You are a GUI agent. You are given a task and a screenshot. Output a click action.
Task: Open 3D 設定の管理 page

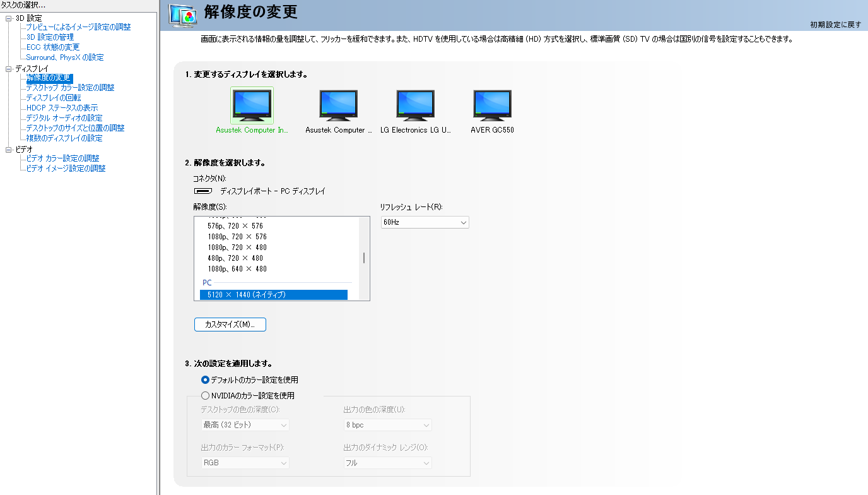click(50, 37)
